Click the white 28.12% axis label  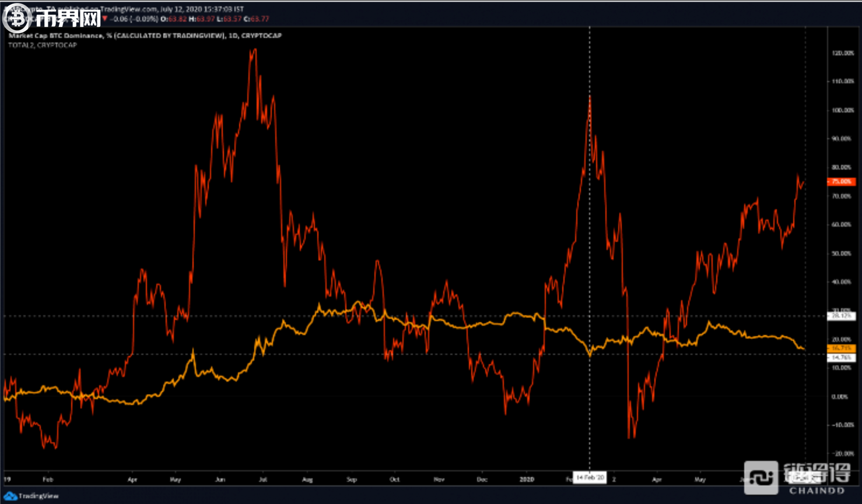[x=841, y=316]
